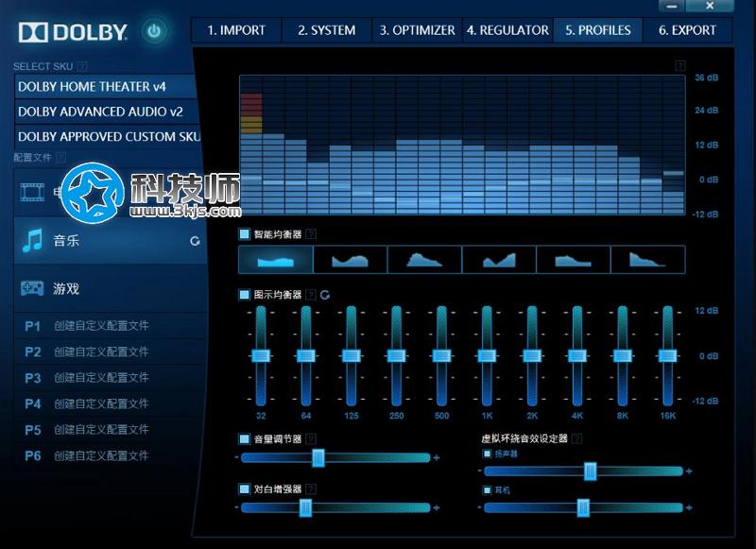Go to the 6. EXPORT tab
Screen dimensions: 756x549
coord(688,30)
